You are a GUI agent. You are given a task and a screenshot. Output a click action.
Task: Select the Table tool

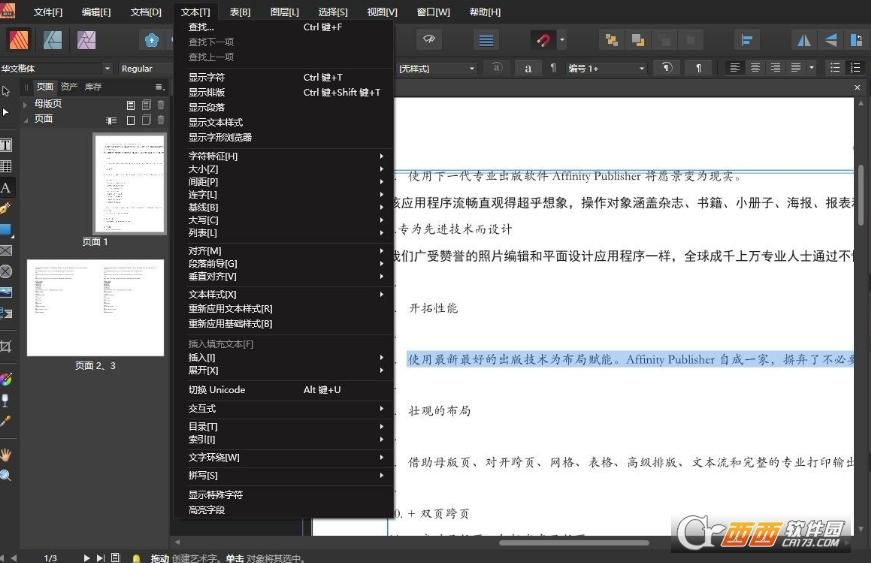[x=6, y=166]
